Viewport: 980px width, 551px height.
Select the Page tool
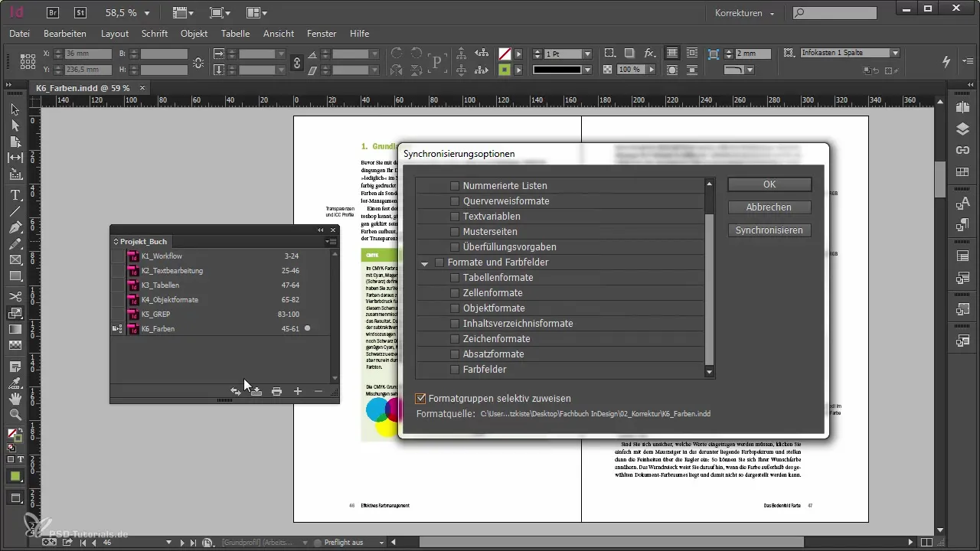pos(15,142)
